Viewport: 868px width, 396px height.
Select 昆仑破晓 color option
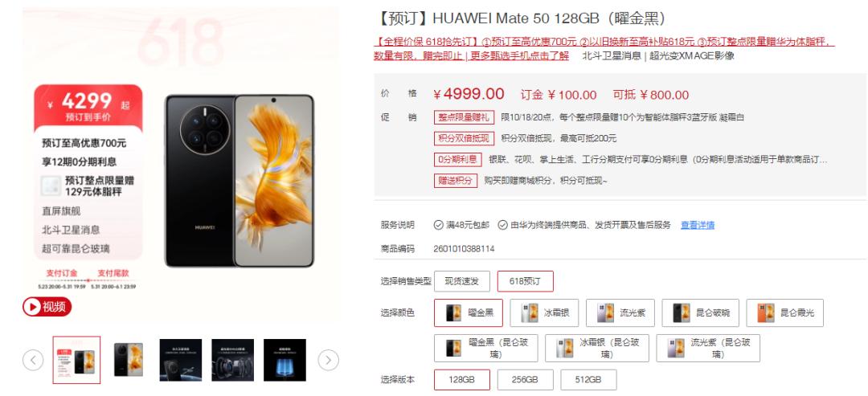pos(700,313)
